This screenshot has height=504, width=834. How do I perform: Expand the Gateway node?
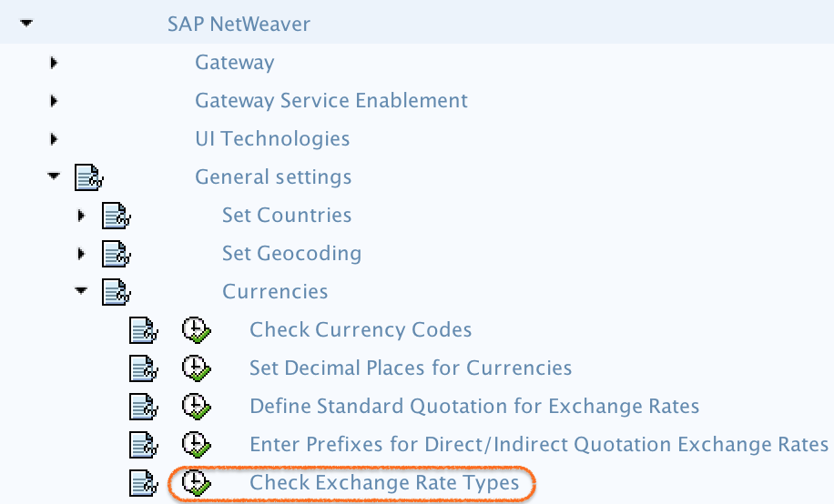coord(53,63)
